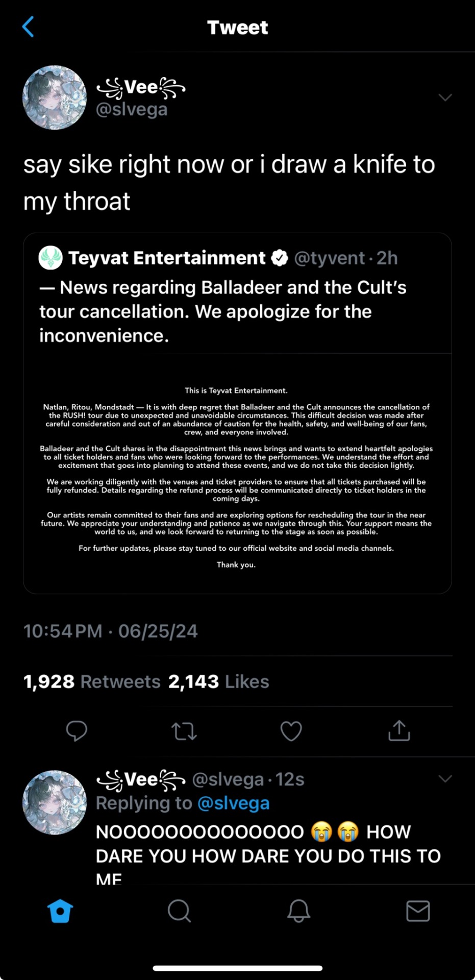Viewport: 475px width, 980px height.
Task: View the 2,143 Likes list
Action: click(218, 681)
